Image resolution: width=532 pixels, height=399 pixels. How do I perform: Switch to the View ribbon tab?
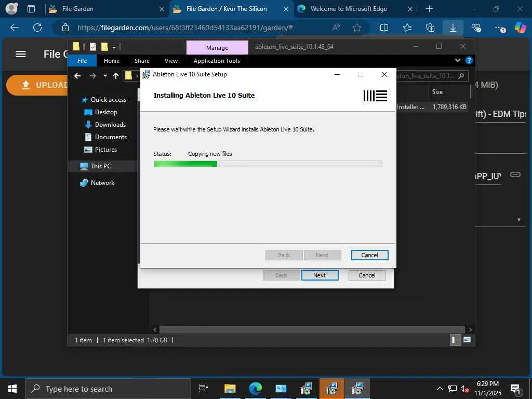171,61
